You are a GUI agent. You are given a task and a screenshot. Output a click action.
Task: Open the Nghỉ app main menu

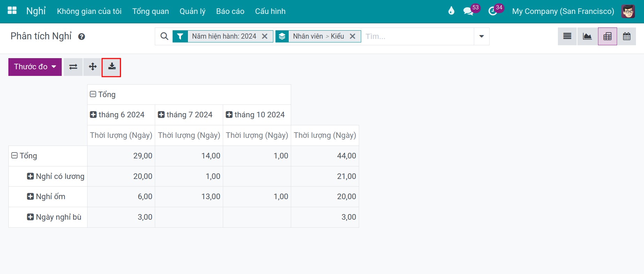tap(36, 11)
